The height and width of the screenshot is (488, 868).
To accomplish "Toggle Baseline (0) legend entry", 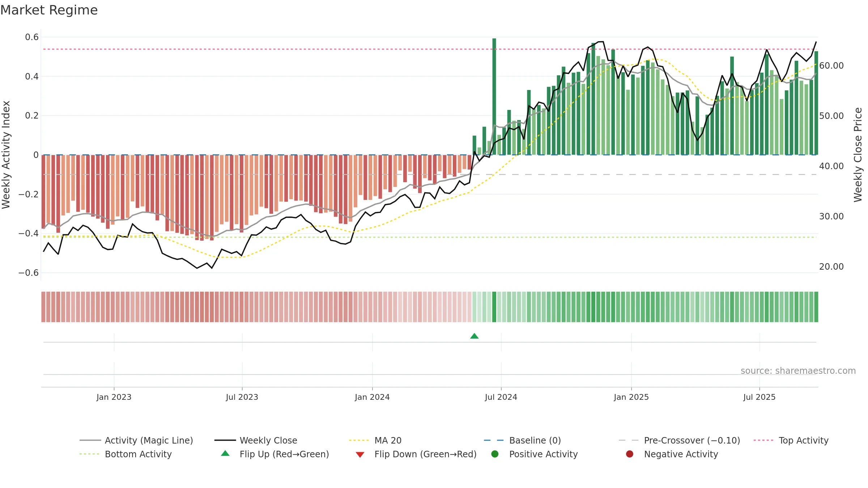I will tap(522, 440).
